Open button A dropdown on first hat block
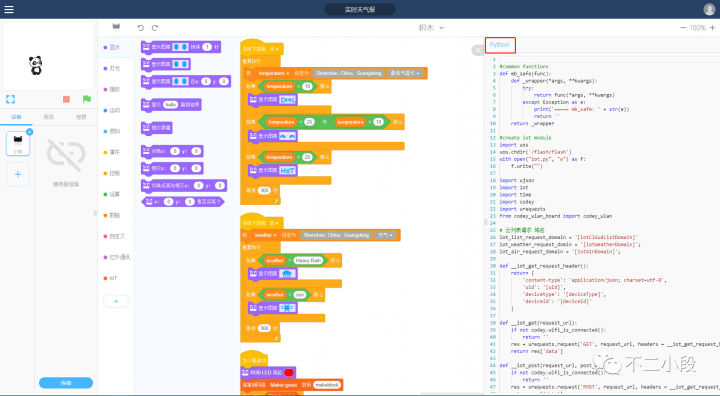 pos(274,49)
